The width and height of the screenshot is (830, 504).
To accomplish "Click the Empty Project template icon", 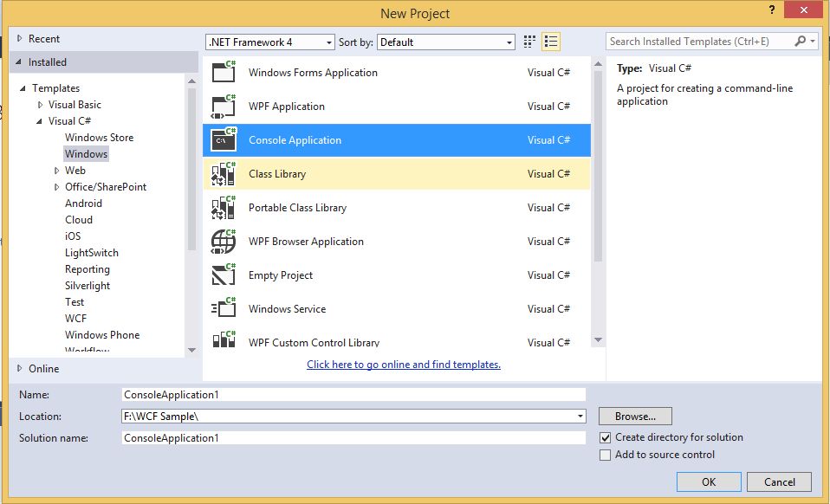I will (224, 275).
